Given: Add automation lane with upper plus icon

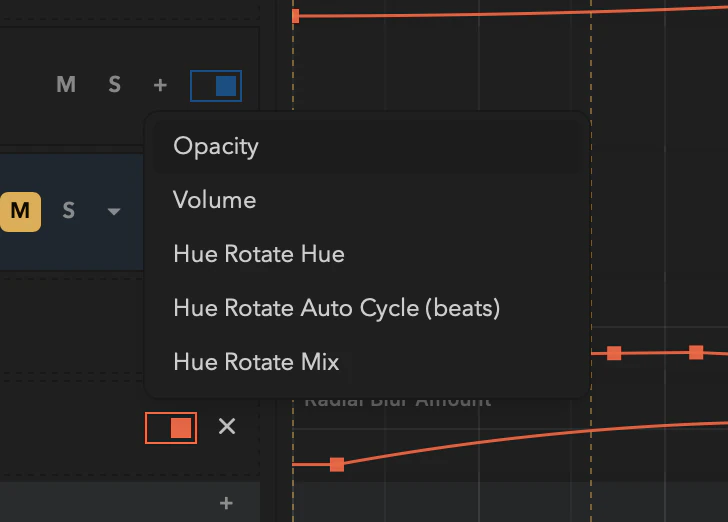Looking at the screenshot, I should [x=160, y=85].
